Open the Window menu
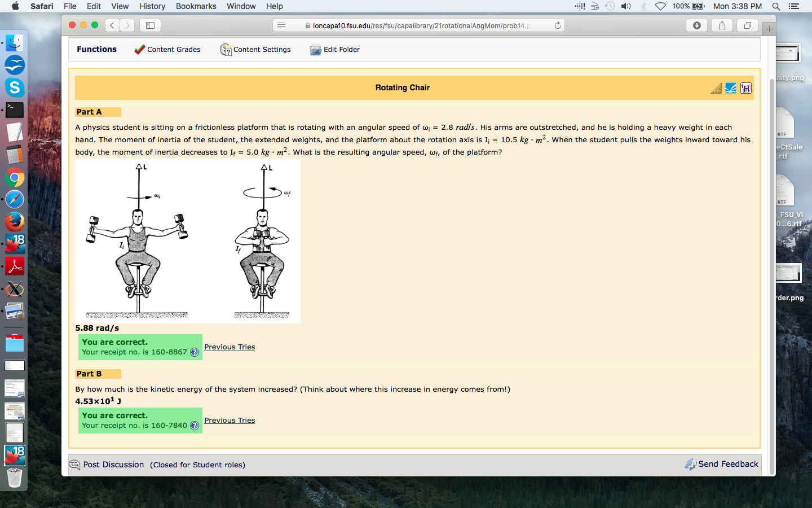This screenshot has height=508, width=812. pyautogui.click(x=241, y=6)
